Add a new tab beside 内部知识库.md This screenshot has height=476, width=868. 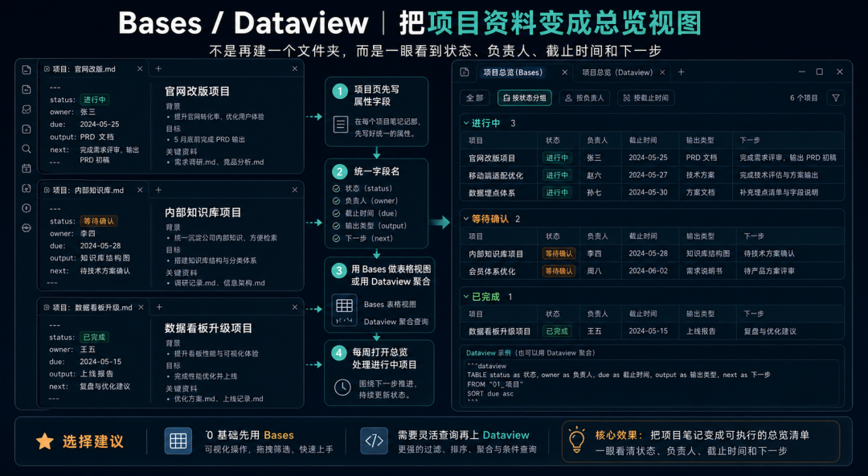[x=158, y=190]
